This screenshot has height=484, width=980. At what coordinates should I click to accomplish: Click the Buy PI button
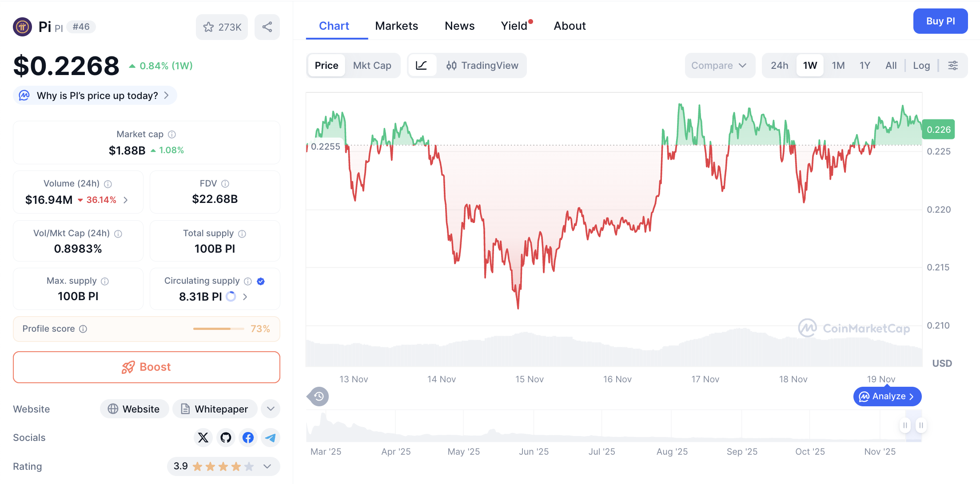940,21
